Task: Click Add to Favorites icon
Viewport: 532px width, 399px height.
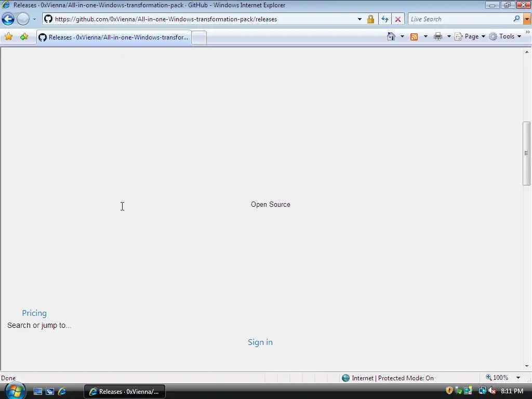Action: coord(24,36)
